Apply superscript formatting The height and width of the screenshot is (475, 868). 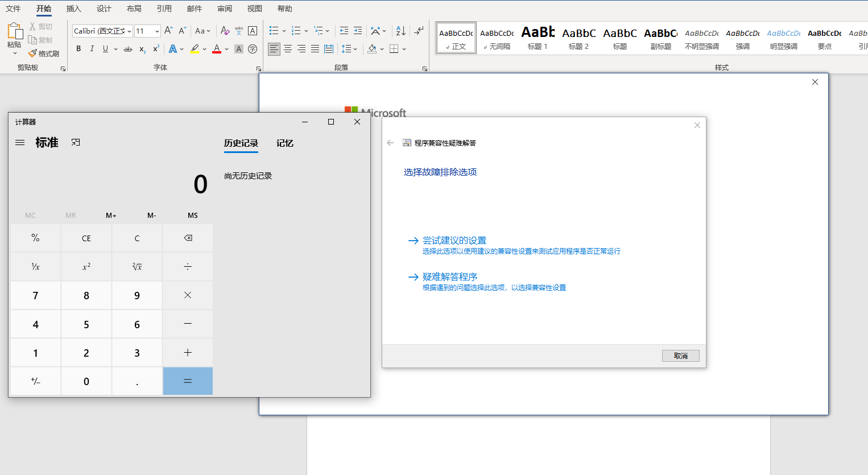click(156, 49)
